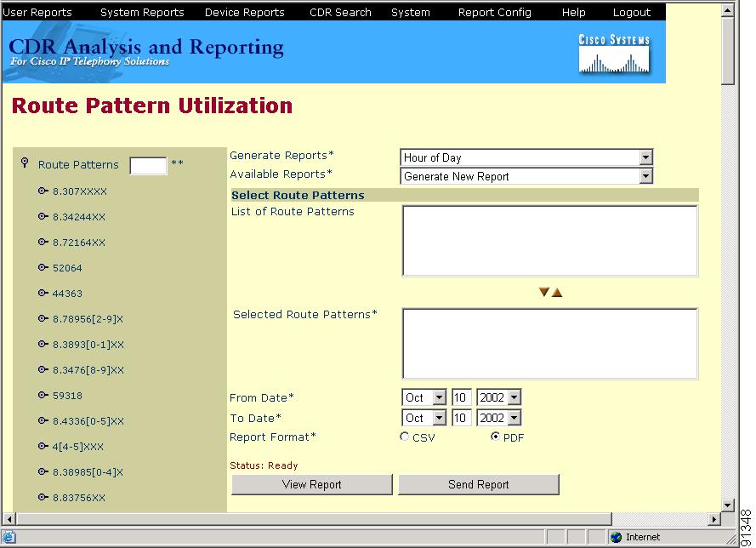Select route pattern 8.34244XX
Viewport: 756px width, 548px height.
pyautogui.click(x=78, y=217)
